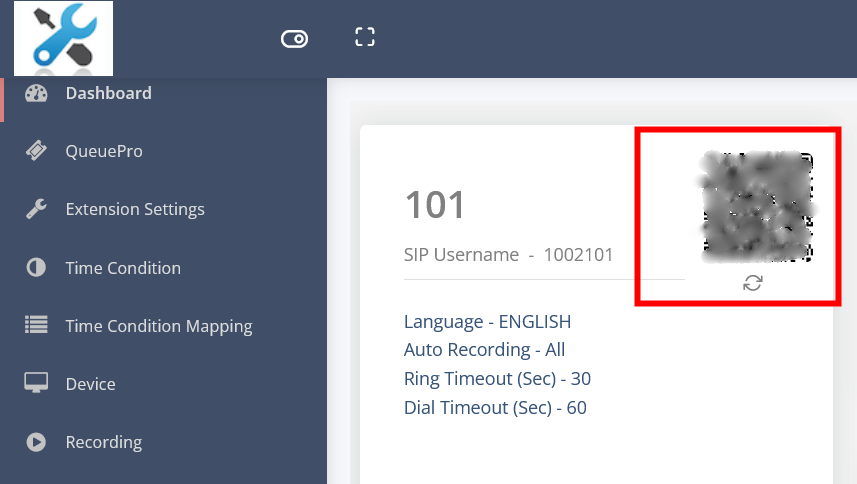Open Time Condition Mapping text label
Image resolution: width=857 pixels, height=484 pixels.
pos(159,326)
